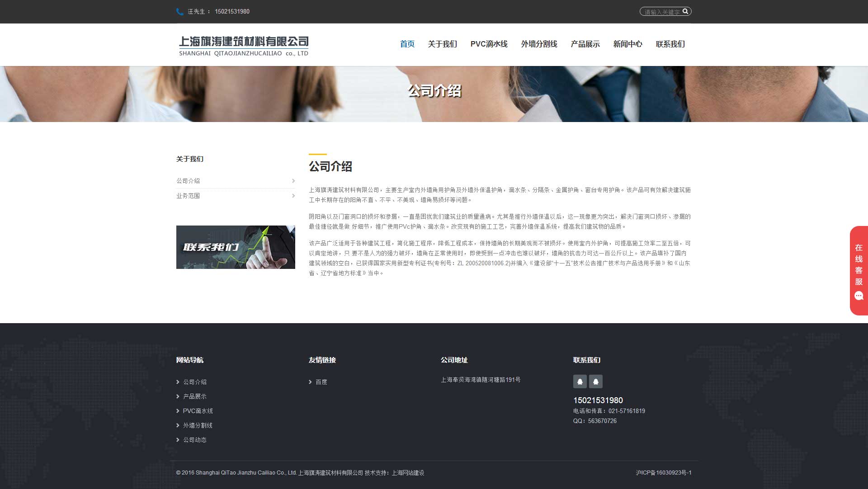Open the 关于我们 menu item
Viewport: 868px width, 489px height.
click(x=443, y=44)
